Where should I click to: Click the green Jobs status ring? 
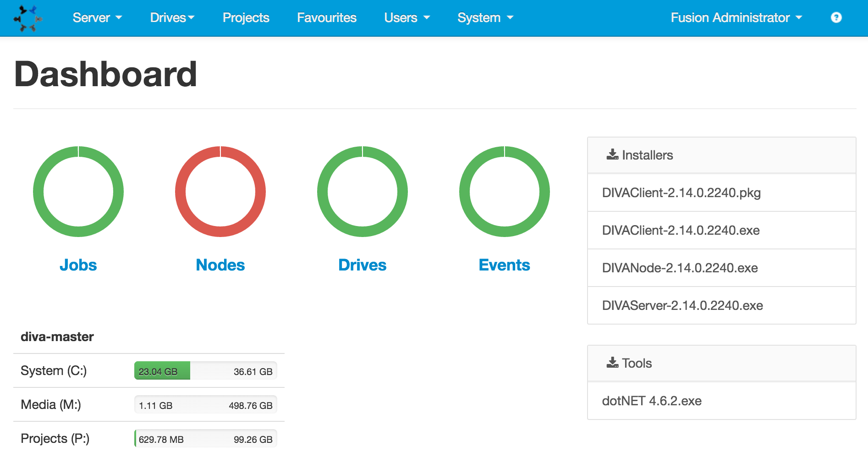(x=78, y=192)
